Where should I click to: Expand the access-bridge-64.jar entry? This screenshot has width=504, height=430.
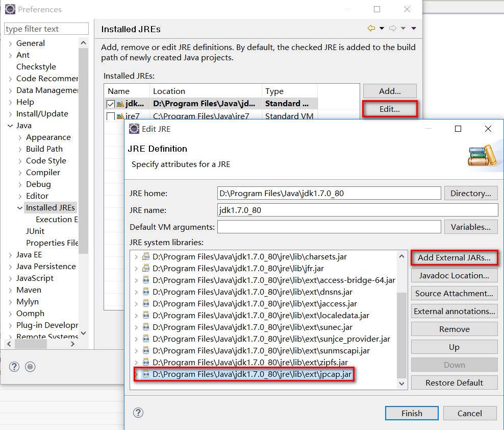[x=136, y=280]
